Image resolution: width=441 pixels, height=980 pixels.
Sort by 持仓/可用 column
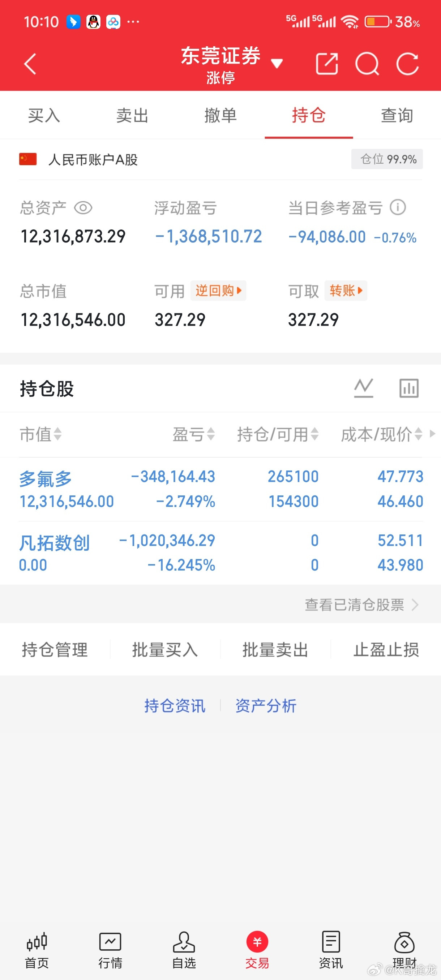coord(278,434)
